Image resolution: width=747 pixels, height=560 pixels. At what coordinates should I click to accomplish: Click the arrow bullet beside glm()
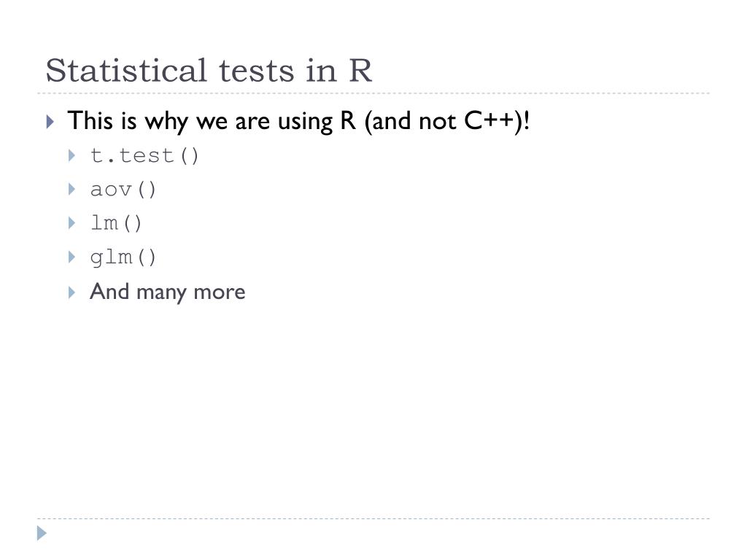pos(72,257)
